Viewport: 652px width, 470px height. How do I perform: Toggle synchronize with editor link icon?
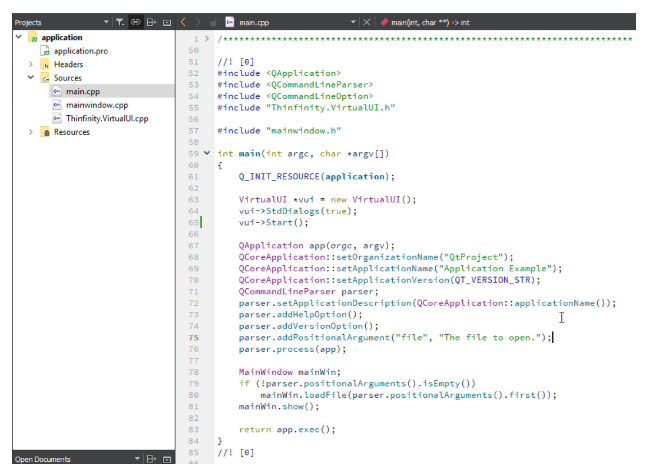tap(136, 22)
